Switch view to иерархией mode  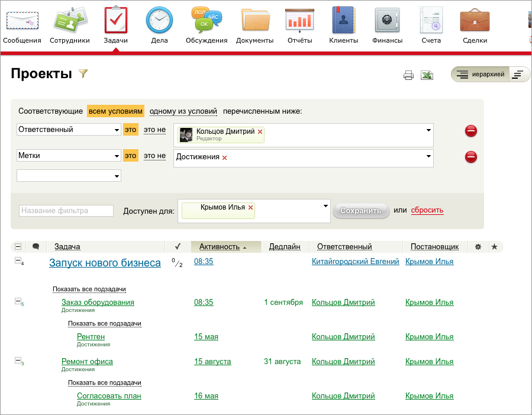(479, 75)
